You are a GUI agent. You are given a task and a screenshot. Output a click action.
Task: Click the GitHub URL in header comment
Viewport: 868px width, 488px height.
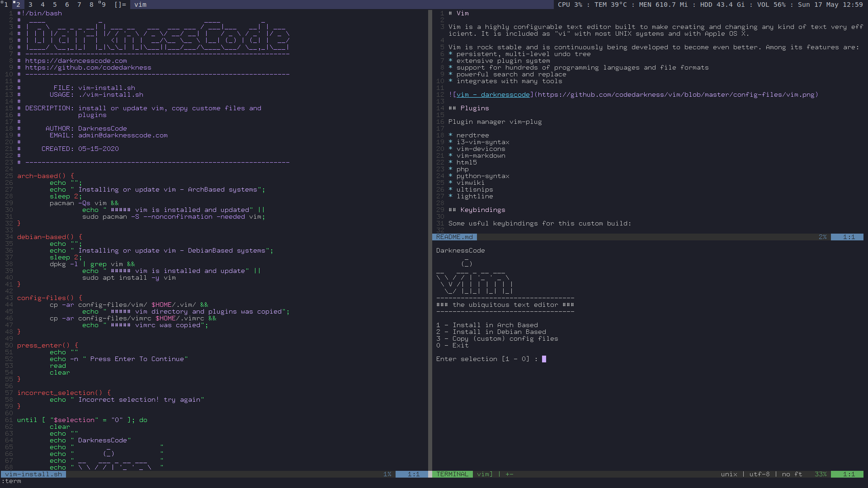[x=88, y=67]
